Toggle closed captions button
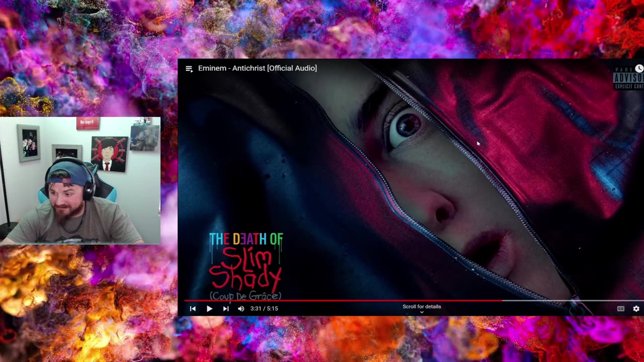 click(621, 309)
